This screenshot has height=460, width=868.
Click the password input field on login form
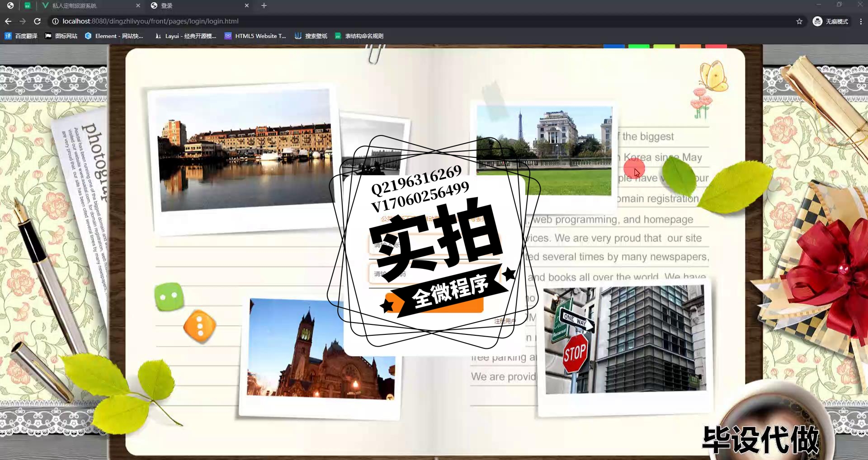pos(434,274)
